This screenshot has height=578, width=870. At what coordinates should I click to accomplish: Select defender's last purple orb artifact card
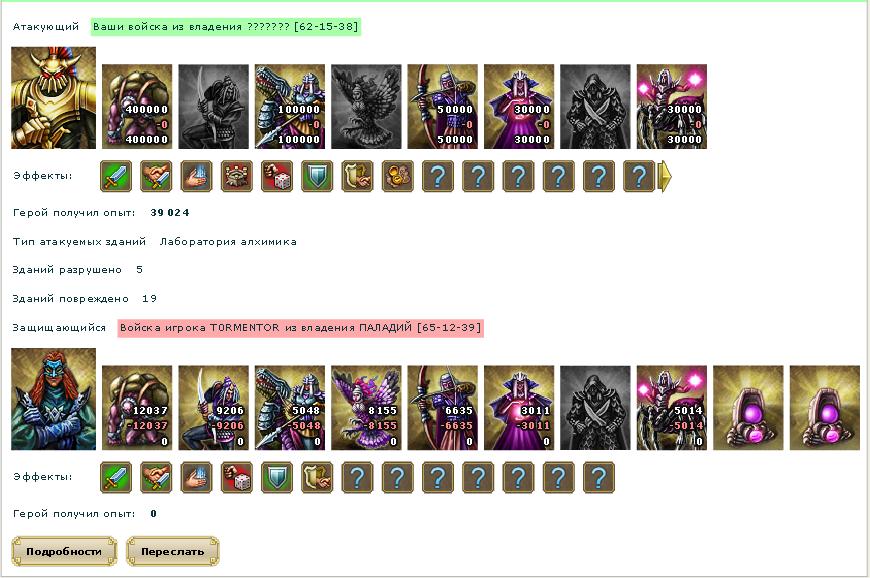click(825, 408)
